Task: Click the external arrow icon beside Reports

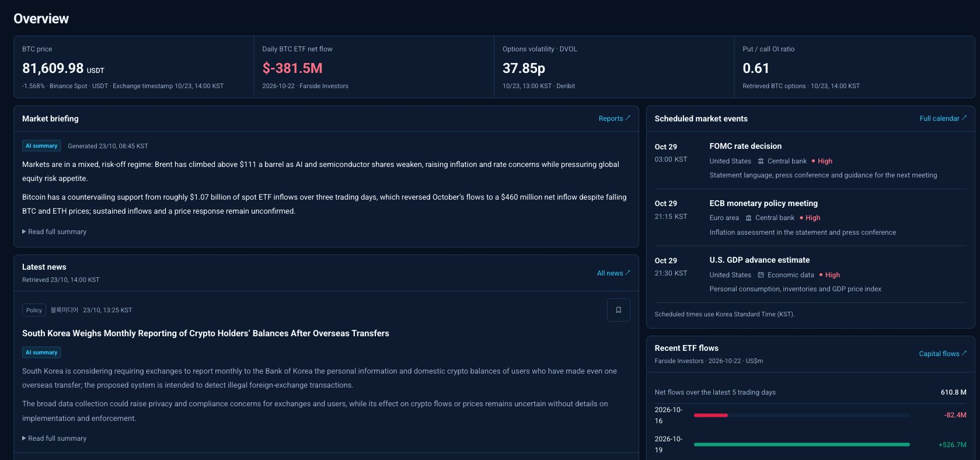Action: pyautogui.click(x=628, y=118)
